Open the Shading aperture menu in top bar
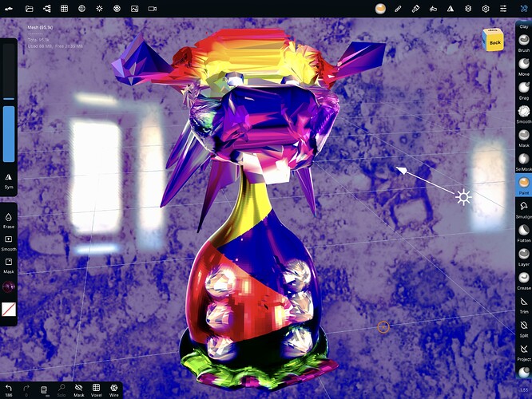 pyautogui.click(x=117, y=9)
